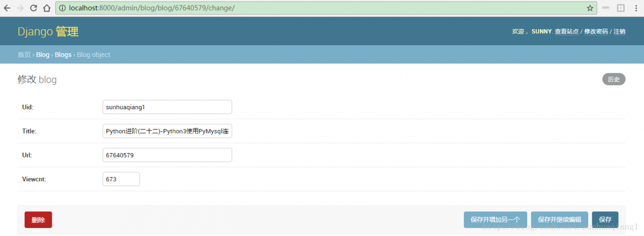Click the 保存并增加另一个 button

tap(496, 220)
